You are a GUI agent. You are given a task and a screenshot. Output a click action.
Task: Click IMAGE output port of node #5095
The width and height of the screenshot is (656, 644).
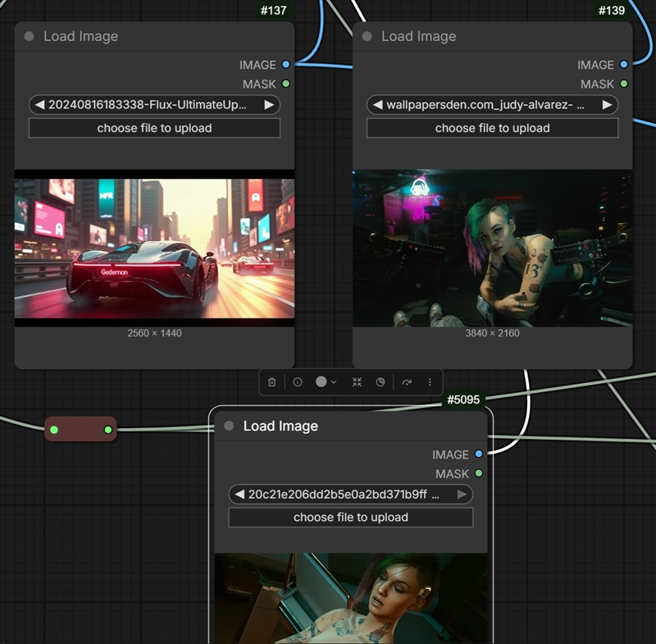(479, 454)
